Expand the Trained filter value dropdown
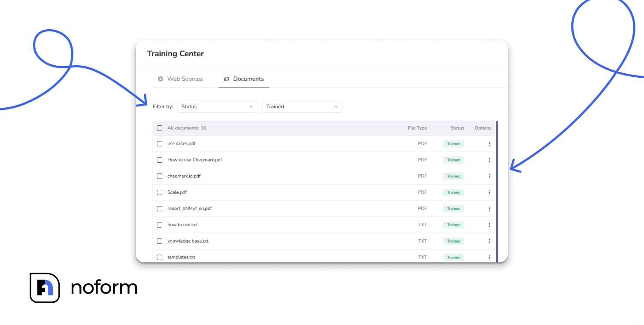This screenshot has height=325, width=644. (x=302, y=106)
